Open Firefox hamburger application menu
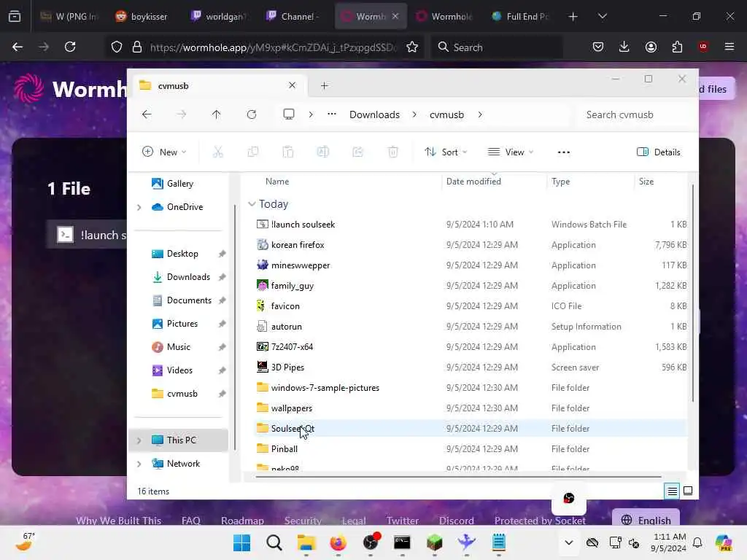This screenshot has width=747, height=560. (x=729, y=47)
